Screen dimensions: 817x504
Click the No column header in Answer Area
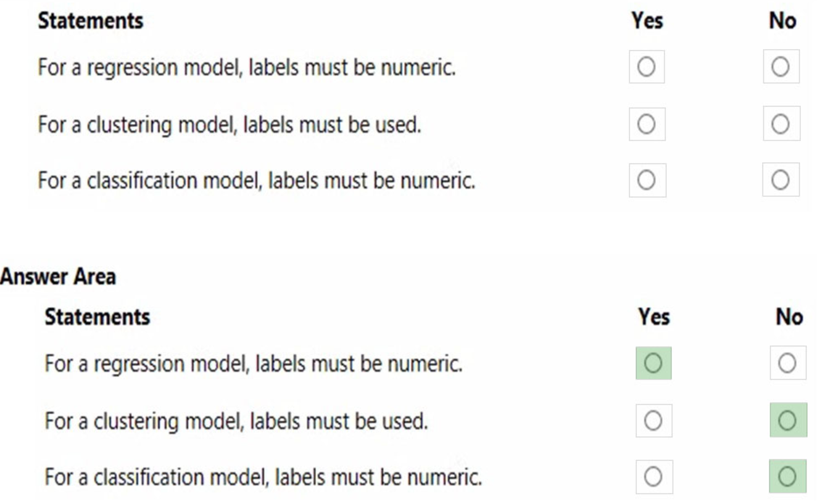[789, 317]
